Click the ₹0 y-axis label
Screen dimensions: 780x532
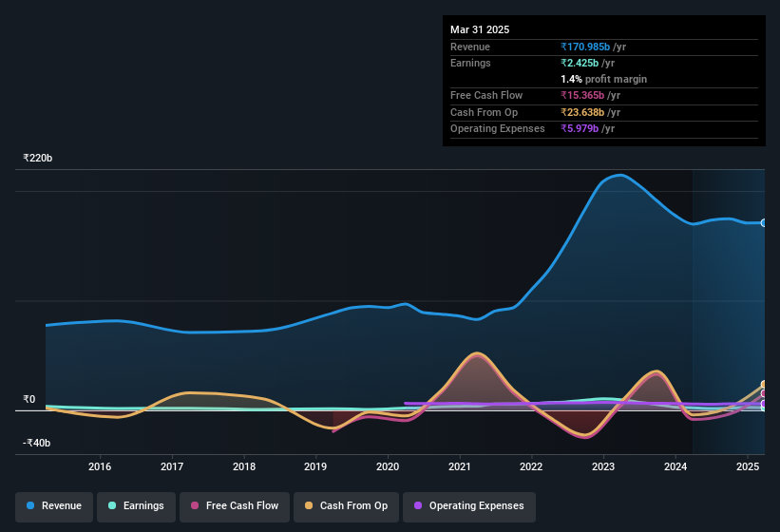point(29,399)
